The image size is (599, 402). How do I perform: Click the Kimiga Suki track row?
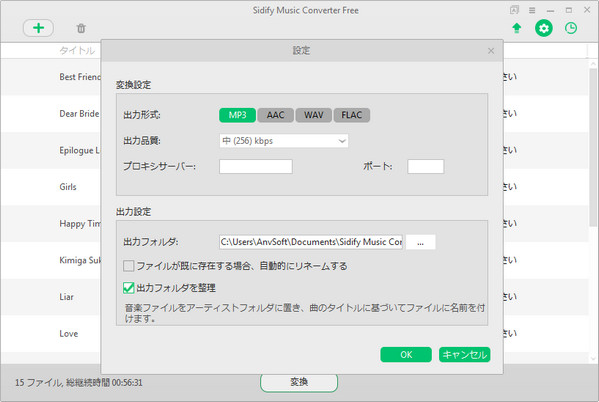tap(51, 260)
